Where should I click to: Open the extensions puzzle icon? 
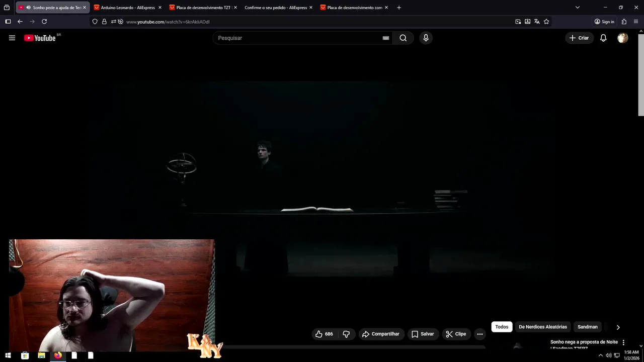pyautogui.click(x=624, y=22)
